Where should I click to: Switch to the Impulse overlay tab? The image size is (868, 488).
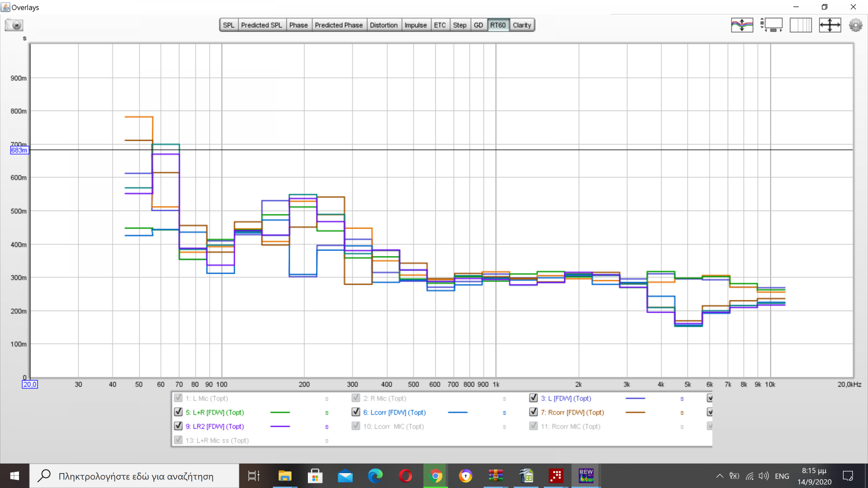tap(415, 25)
